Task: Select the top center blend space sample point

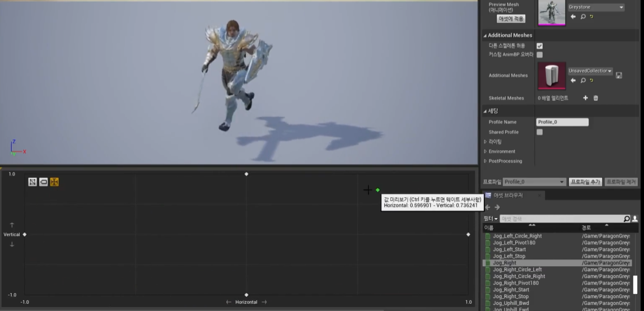Action: click(x=246, y=174)
